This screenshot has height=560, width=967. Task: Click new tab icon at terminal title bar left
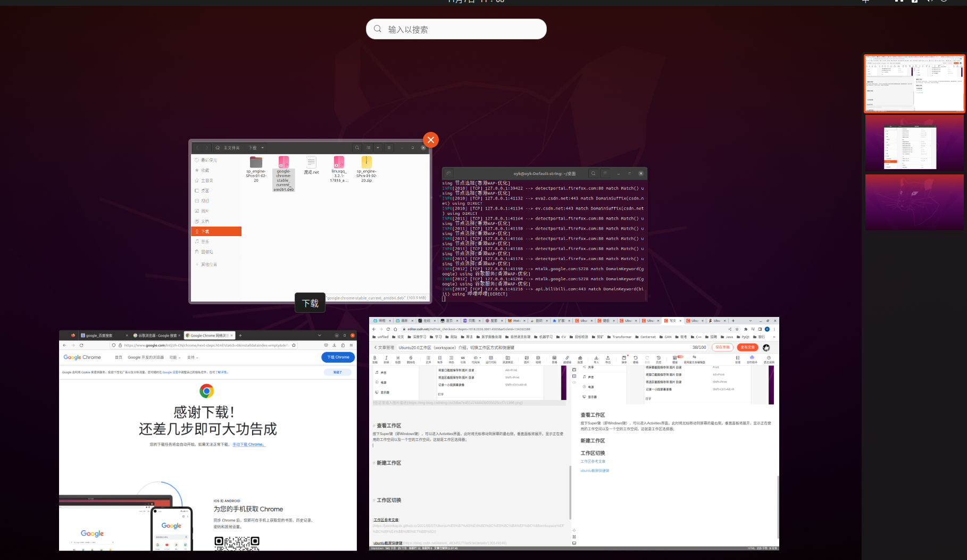(448, 173)
